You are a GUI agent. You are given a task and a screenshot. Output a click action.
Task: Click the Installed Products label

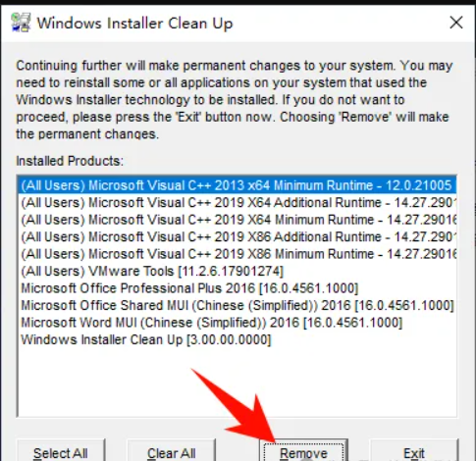[70, 161]
